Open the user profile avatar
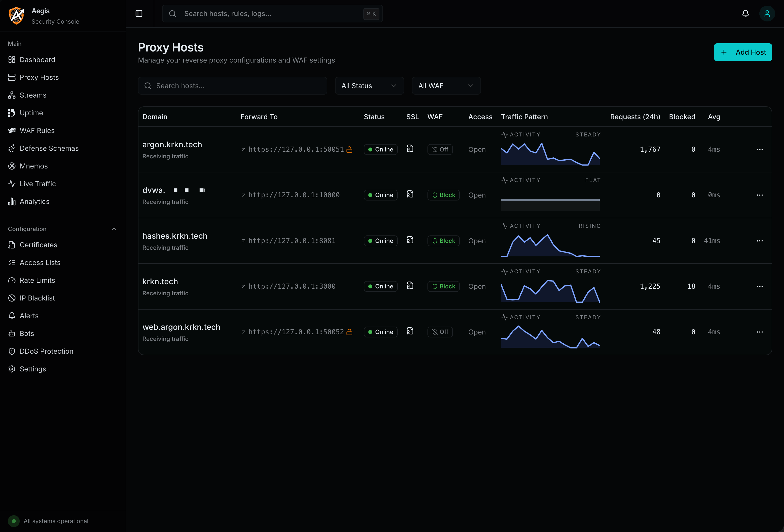The image size is (784, 532). pos(767,14)
